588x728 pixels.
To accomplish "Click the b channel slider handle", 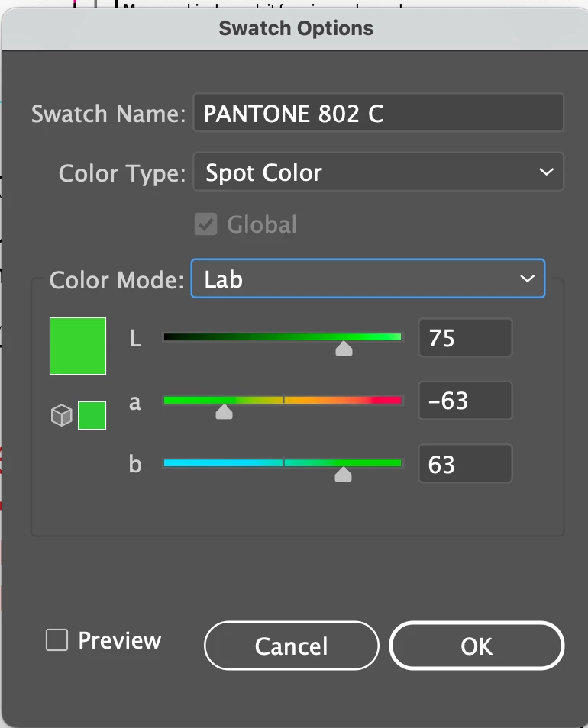I will tap(343, 475).
